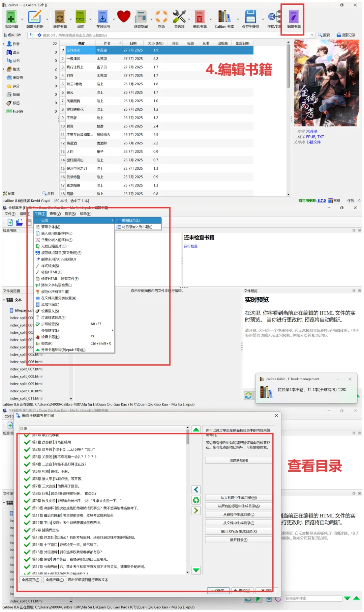Select 编辑目录(E) submenu entry
Viewport: 364px width, 612px height.
click(x=138, y=220)
